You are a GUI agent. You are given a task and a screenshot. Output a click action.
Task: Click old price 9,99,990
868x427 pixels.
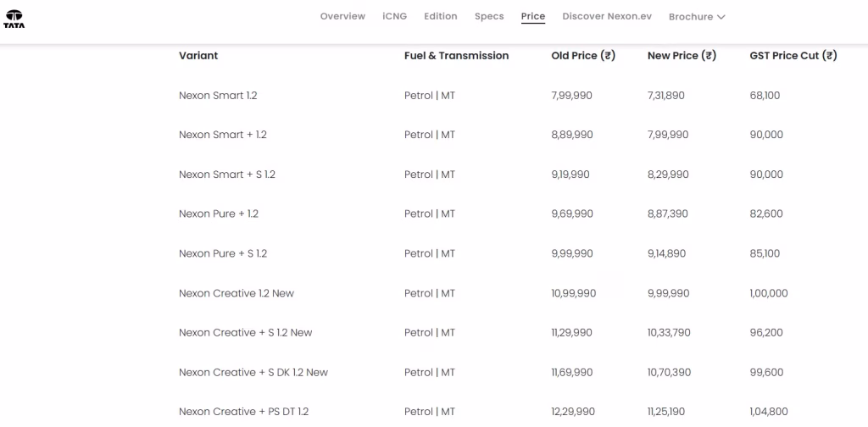pyautogui.click(x=572, y=253)
